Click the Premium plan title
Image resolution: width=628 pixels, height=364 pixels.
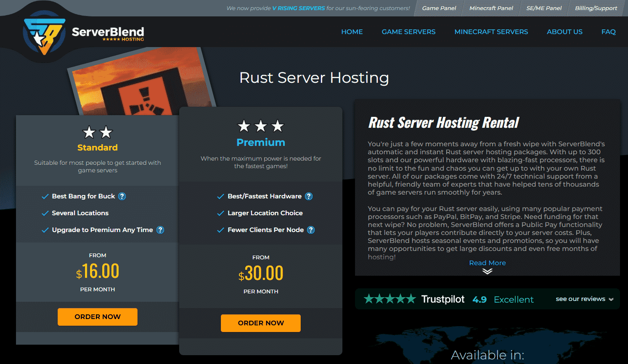click(261, 142)
